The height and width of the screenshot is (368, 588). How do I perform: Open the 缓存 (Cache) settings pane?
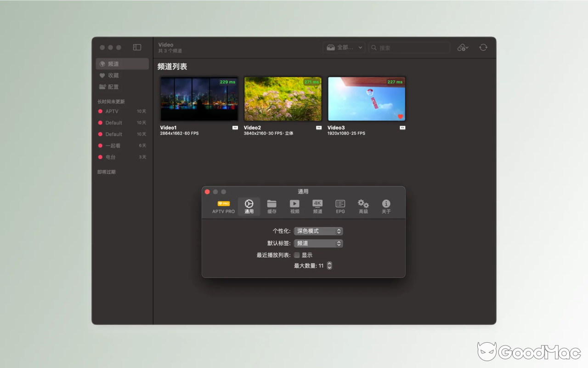pyautogui.click(x=271, y=206)
